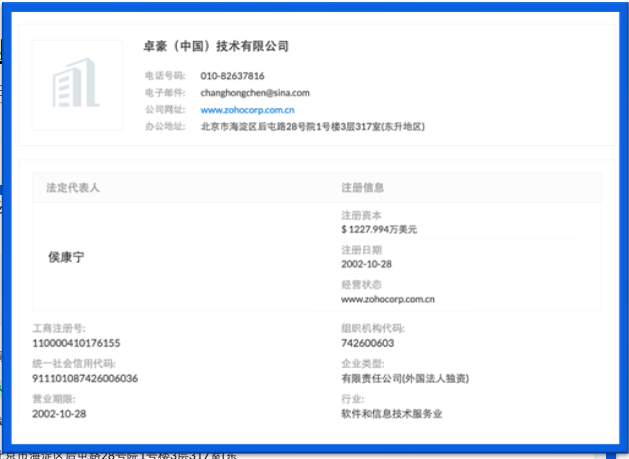Click the 电子邮件 label
Viewport: 629px width, 459px height.
point(165,93)
